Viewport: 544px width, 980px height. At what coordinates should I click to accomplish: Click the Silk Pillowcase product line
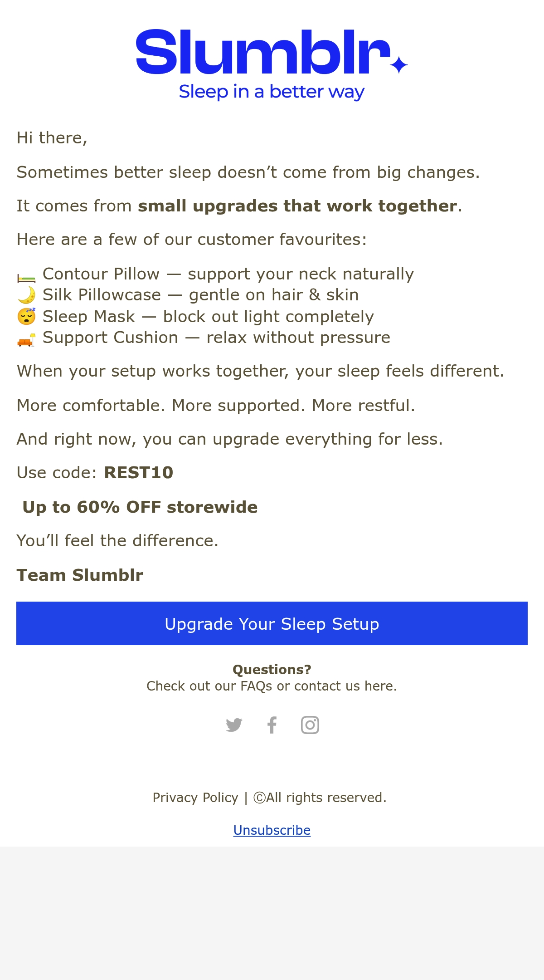click(188, 295)
